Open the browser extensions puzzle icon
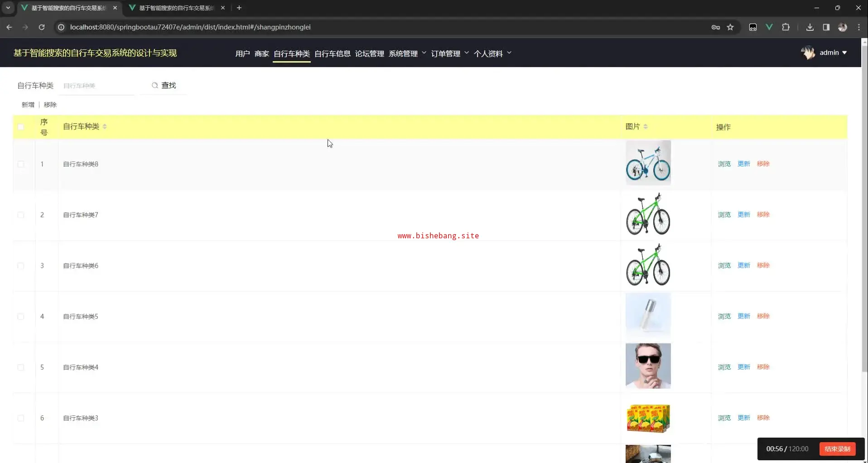The image size is (868, 463). coord(786,27)
